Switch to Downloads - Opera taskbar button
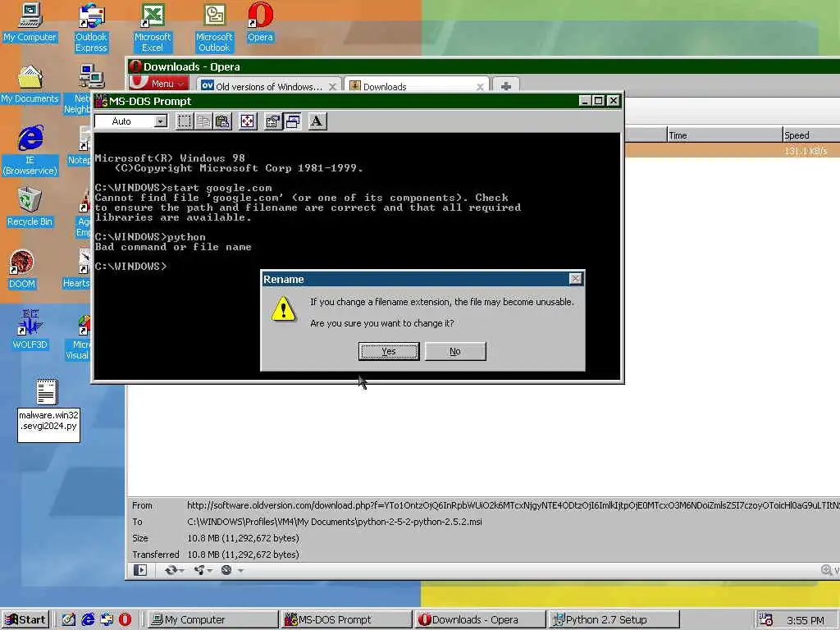 [x=480, y=620]
